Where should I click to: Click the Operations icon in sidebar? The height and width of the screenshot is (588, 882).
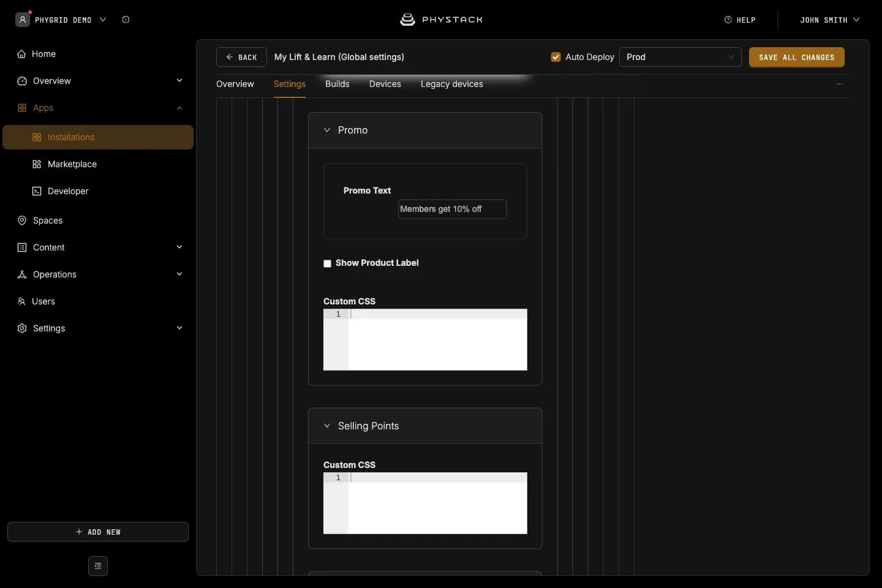pyautogui.click(x=22, y=274)
